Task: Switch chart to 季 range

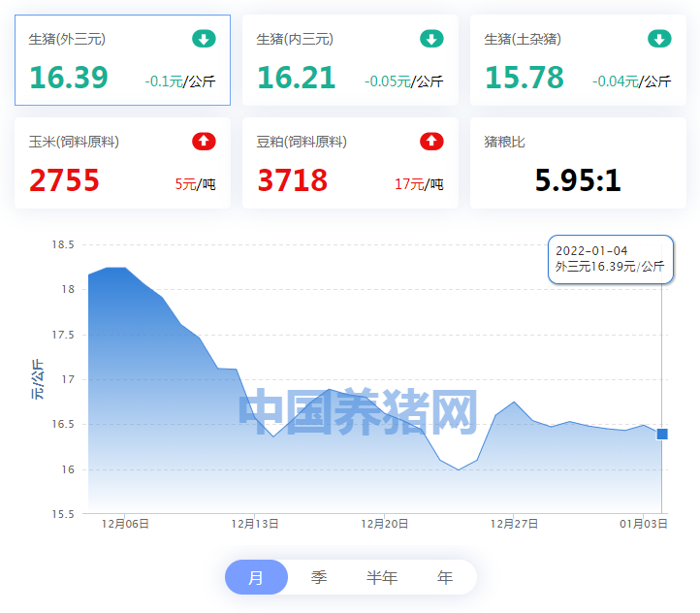Action: tap(319, 577)
